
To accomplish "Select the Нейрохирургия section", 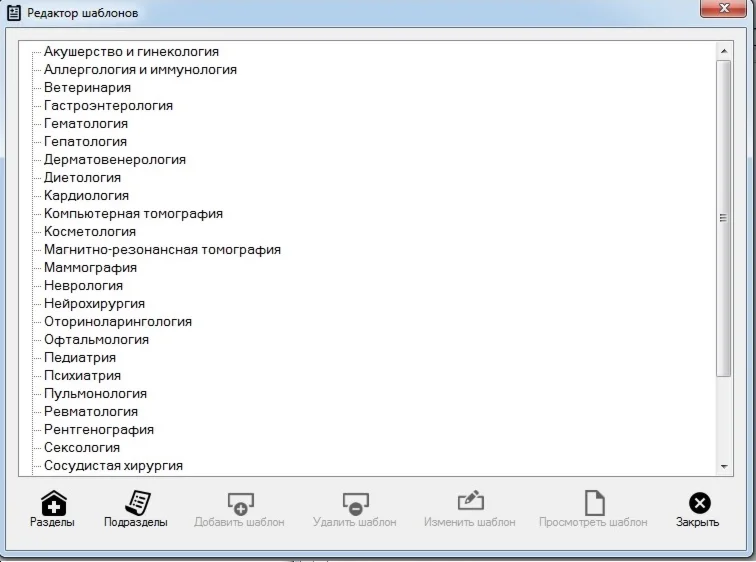I will click(x=94, y=304).
